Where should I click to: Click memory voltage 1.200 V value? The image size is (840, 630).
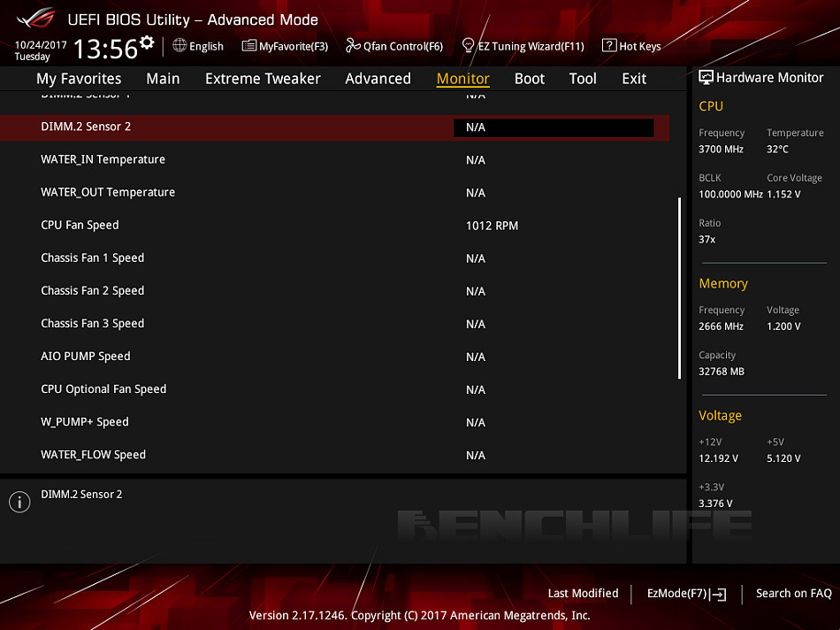(x=783, y=326)
